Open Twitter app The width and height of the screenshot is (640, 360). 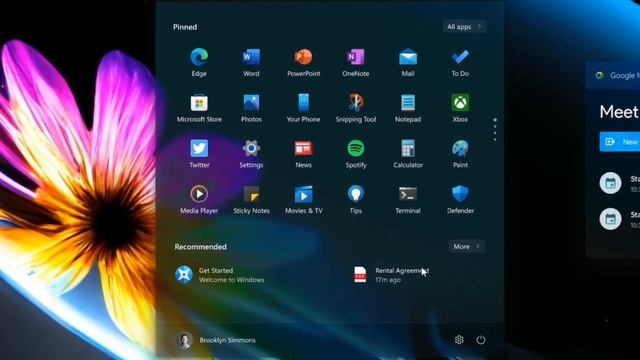point(199,154)
